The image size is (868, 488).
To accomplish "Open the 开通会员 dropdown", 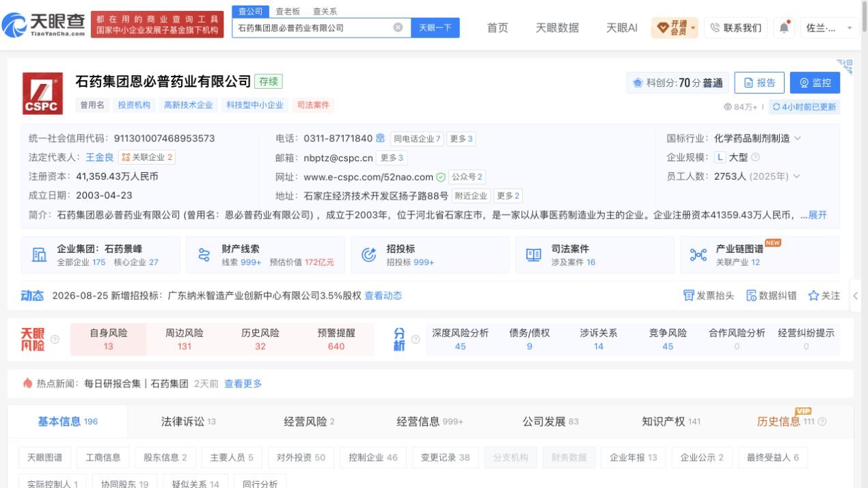I will (674, 27).
